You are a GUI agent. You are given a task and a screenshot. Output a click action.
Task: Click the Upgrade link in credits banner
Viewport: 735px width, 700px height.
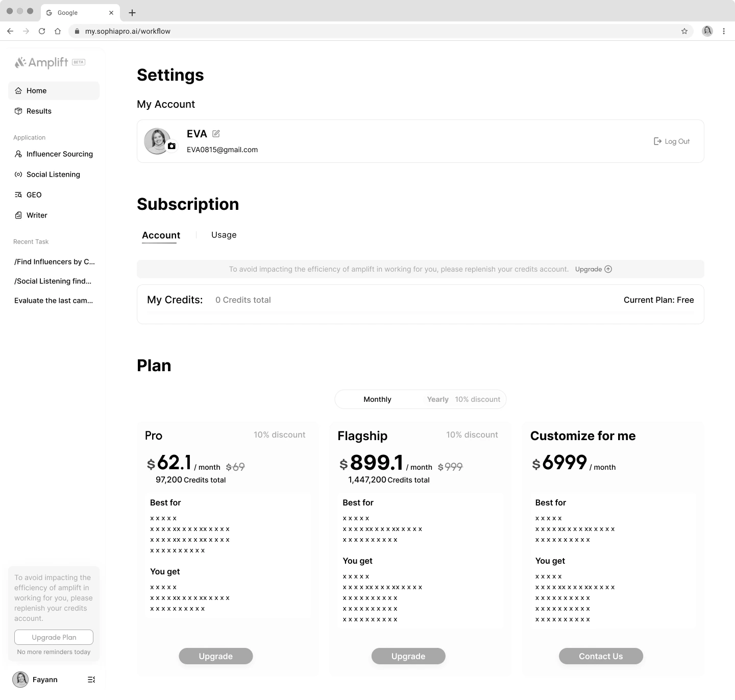coord(593,269)
